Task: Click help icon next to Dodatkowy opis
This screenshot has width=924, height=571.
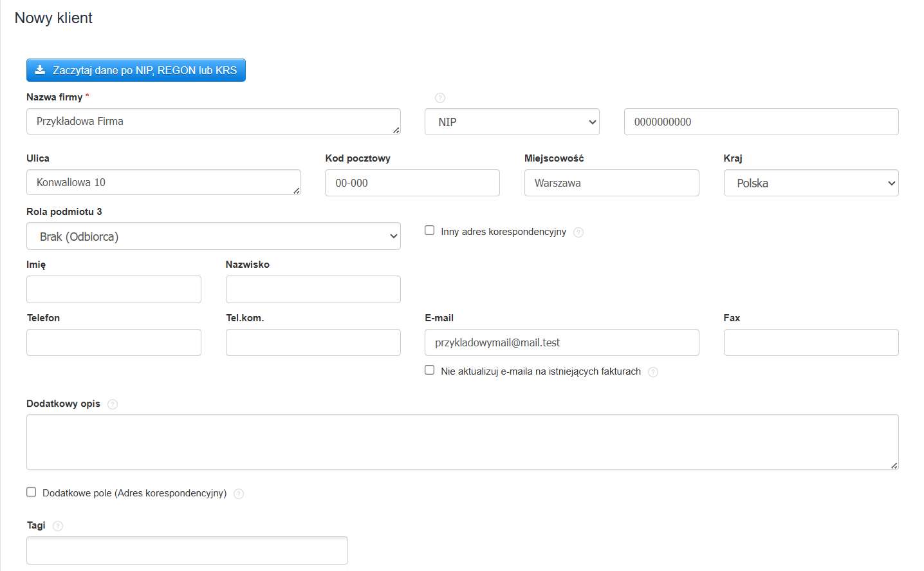Action: 113,404
